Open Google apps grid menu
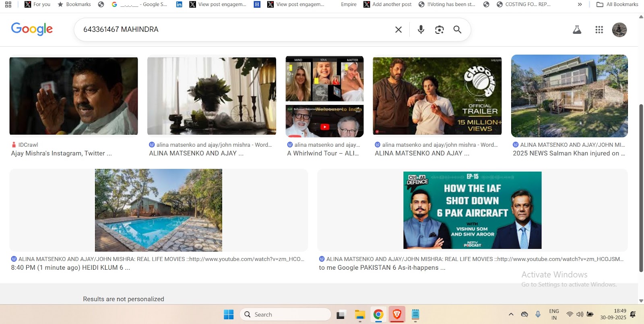The height and width of the screenshot is (324, 644). click(599, 30)
